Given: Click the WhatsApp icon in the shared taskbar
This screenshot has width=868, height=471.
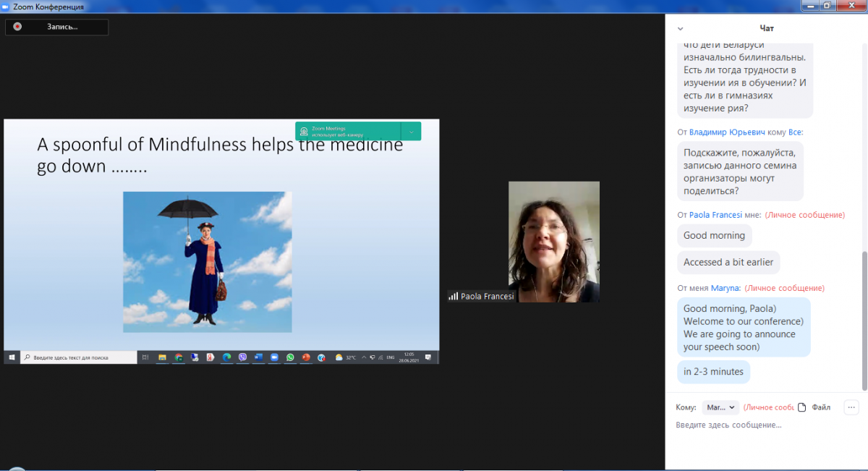Looking at the screenshot, I should [291, 357].
